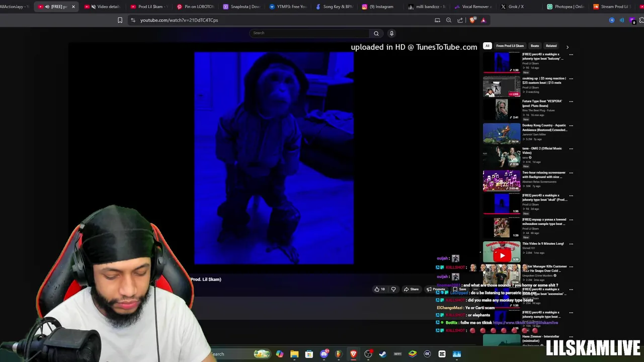Open Microsoft Store from the taskbar
This screenshot has width=644, height=362.
click(309, 354)
